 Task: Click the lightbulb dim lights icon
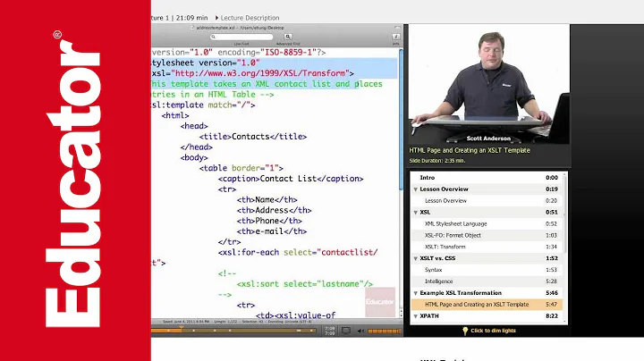pyautogui.click(x=465, y=331)
